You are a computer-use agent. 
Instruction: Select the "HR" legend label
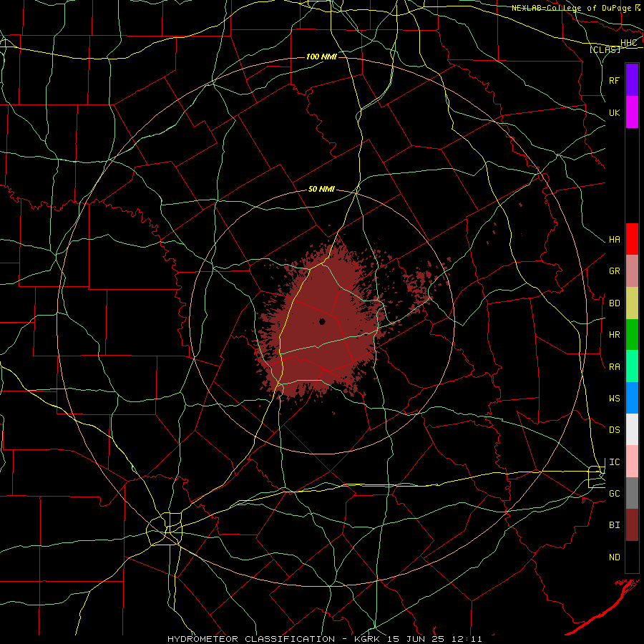[614, 335]
